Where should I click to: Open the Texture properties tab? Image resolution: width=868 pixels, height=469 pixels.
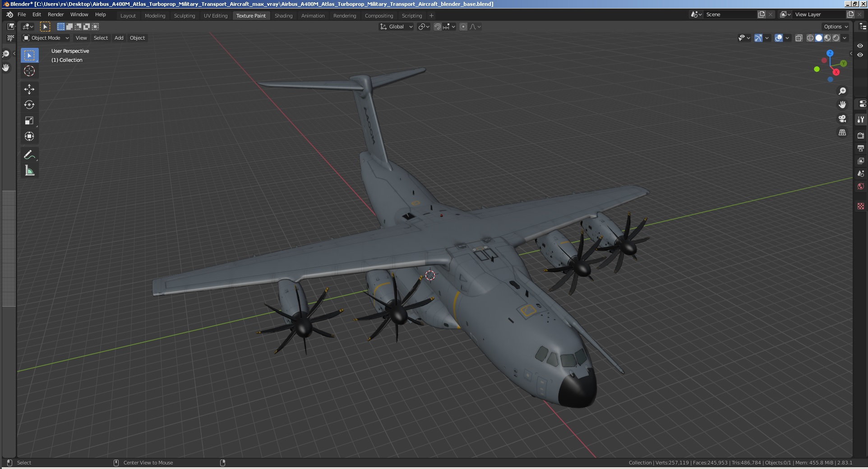[861, 206]
